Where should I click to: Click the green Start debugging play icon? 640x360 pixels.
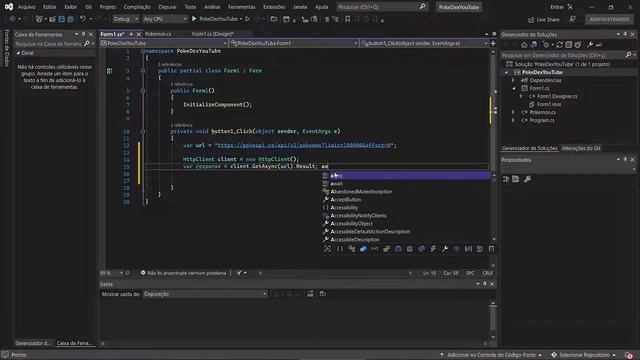194,19
